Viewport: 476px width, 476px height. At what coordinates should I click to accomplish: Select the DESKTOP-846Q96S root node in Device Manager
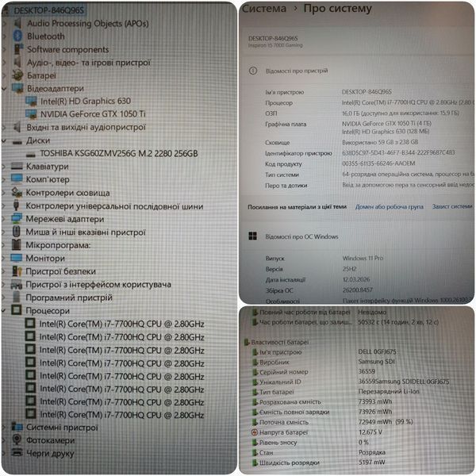[48, 10]
